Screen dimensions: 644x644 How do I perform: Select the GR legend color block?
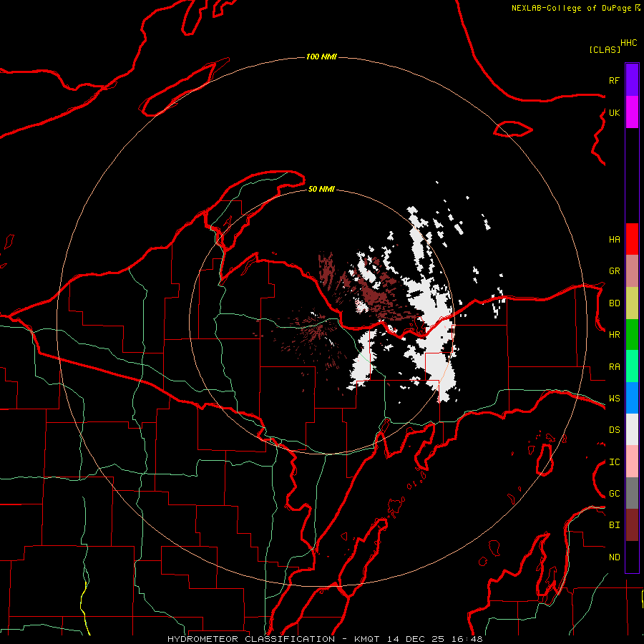(x=632, y=271)
